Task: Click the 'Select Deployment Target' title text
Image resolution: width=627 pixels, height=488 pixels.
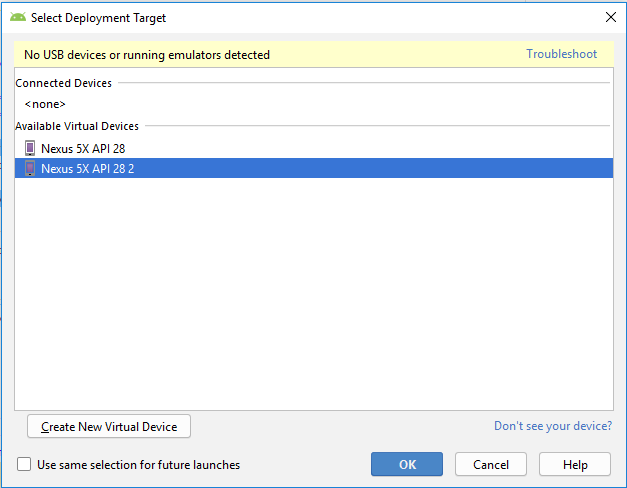Action: point(99,17)
